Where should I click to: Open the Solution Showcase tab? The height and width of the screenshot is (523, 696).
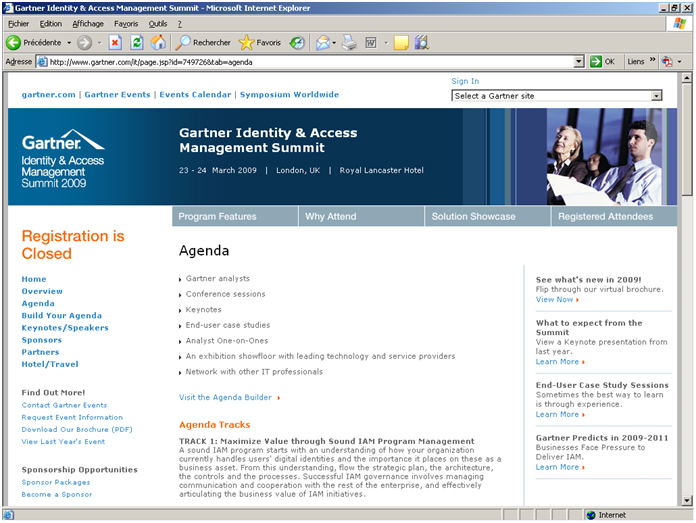pos(487,216)
